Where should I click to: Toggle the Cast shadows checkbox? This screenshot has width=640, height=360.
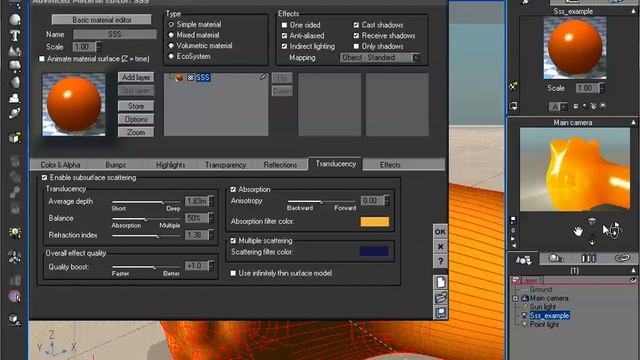[356, 25]
